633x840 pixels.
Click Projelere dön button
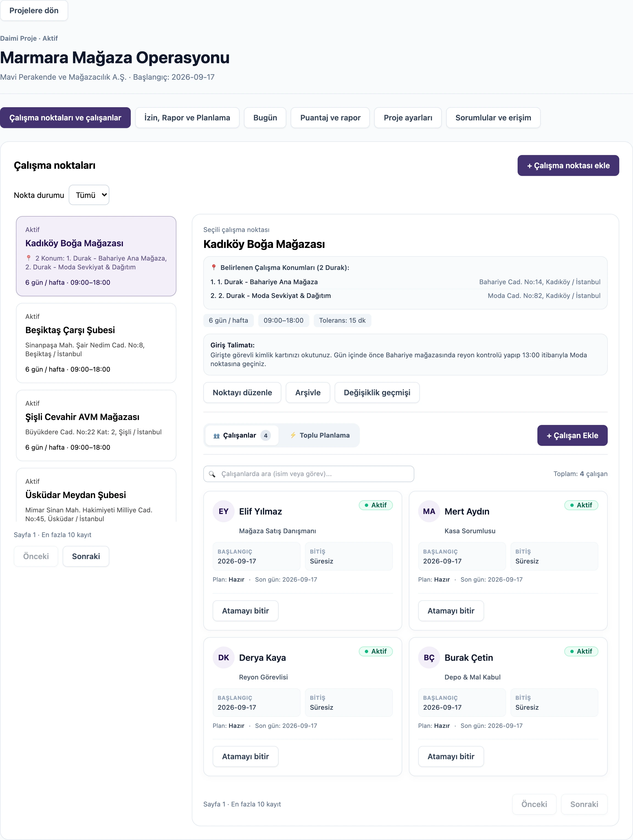coord(34,11)
